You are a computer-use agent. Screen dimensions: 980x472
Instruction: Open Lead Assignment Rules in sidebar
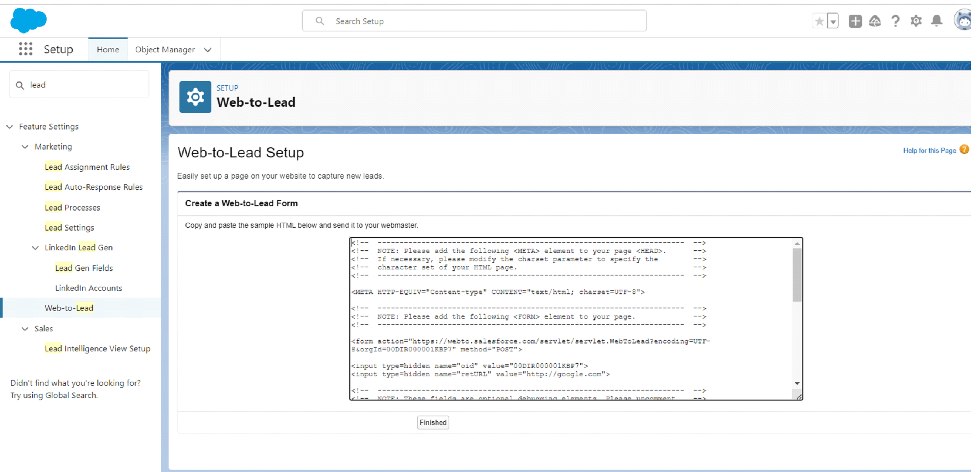point(87,167)
